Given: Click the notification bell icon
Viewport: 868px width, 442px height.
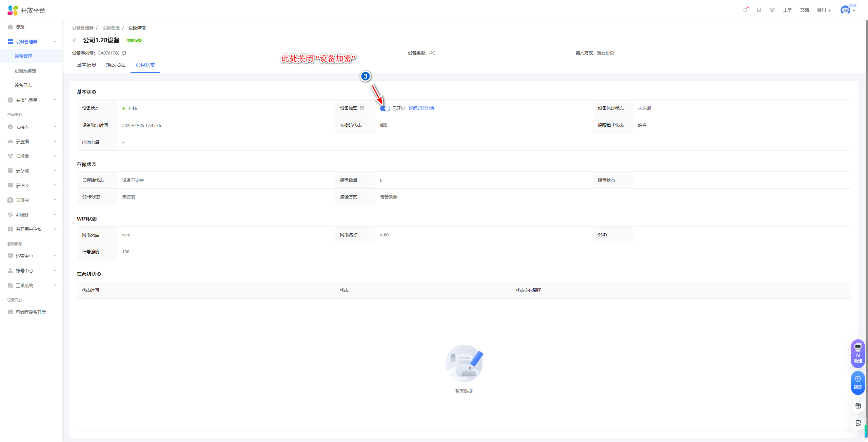Looking at the screenshot, I should click(745, 10).
